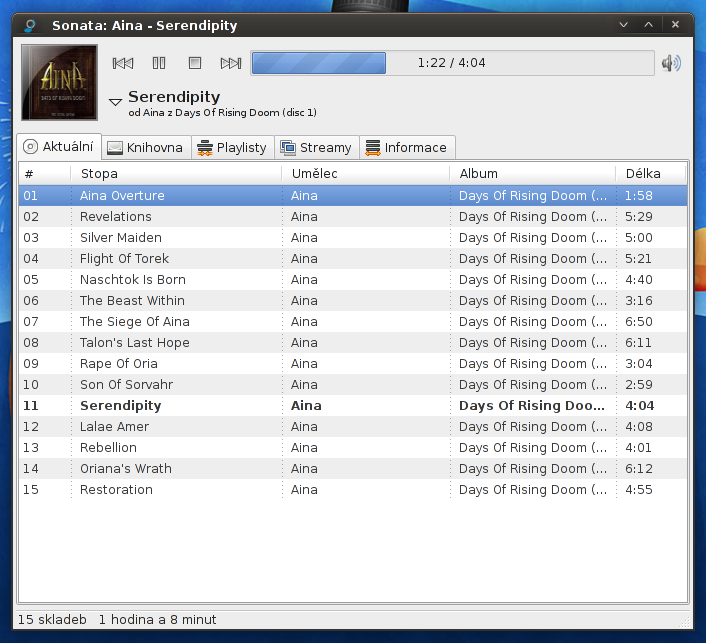Sort by the # column header

click(x=45, y=173)
